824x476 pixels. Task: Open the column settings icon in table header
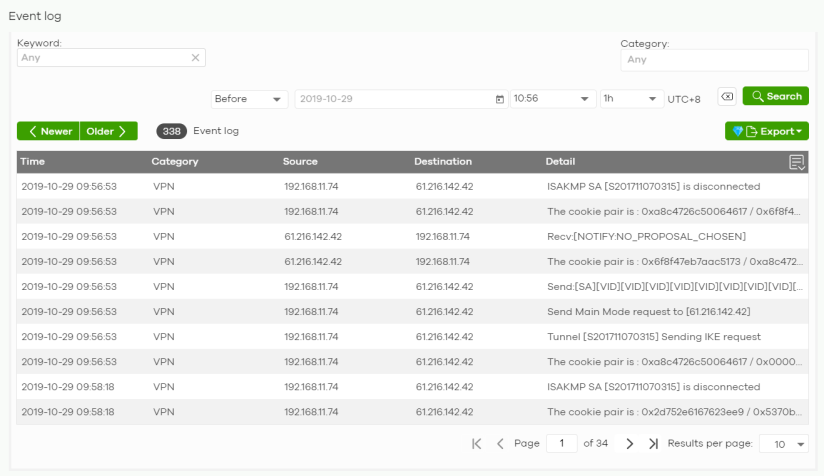[x=797, y=162]
